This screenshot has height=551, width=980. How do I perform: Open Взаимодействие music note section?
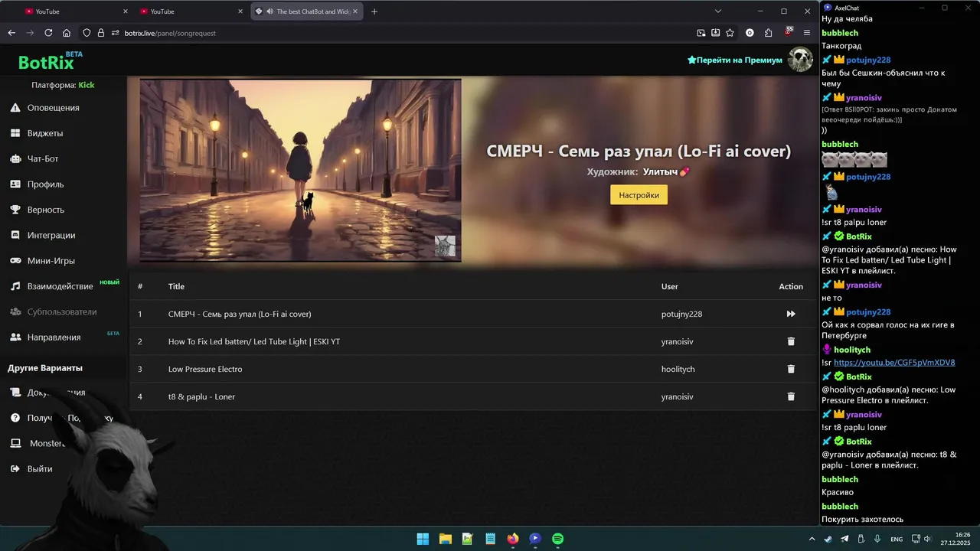click(x=51, y=286)
